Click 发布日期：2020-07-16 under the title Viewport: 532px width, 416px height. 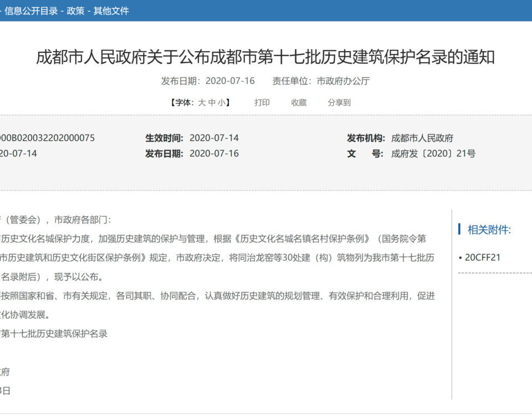click(208, 81)
